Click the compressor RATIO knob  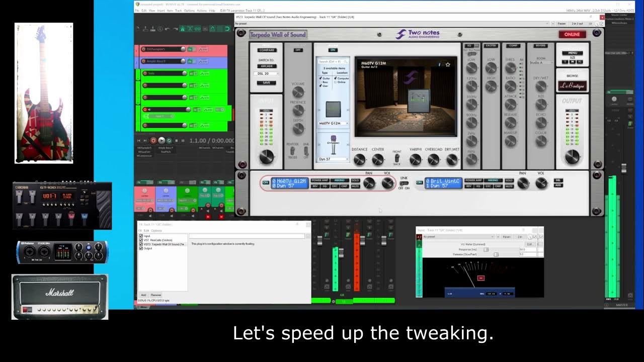[511, 86]
